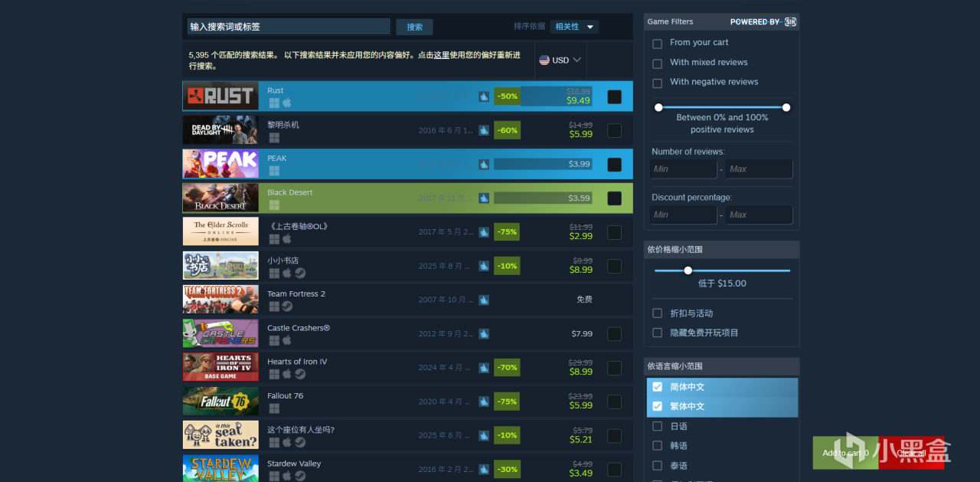The width and height of the screenshot is (980, 482).
Task: Click the US flag currency icon
Action: tap(544, 60)
